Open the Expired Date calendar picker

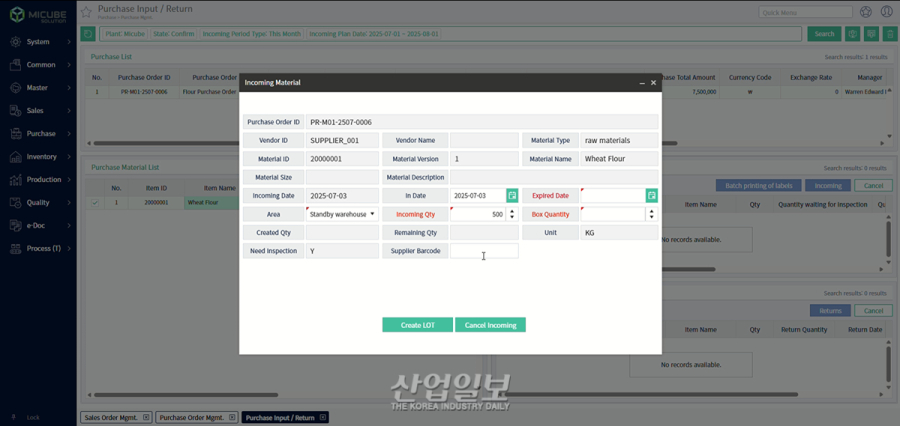click(x=651, y=196)
